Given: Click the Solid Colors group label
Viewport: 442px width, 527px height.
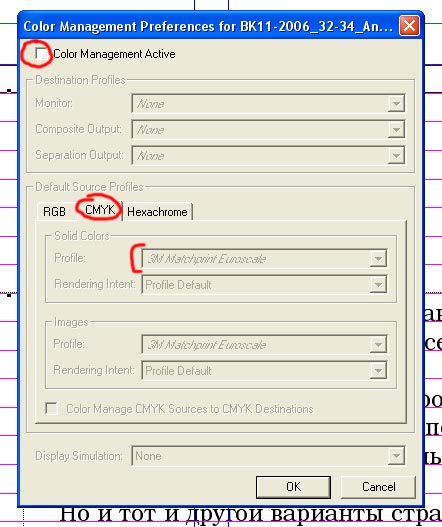Looking at the screenshot, I should [x=82, y=236].
